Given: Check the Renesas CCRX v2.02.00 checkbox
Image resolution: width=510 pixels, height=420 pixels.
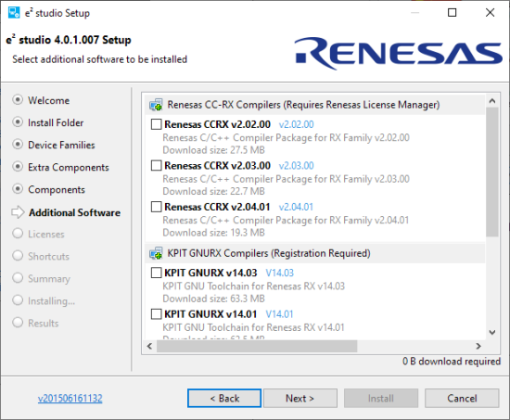Looking at the screenshot, I should pos(156,124).
